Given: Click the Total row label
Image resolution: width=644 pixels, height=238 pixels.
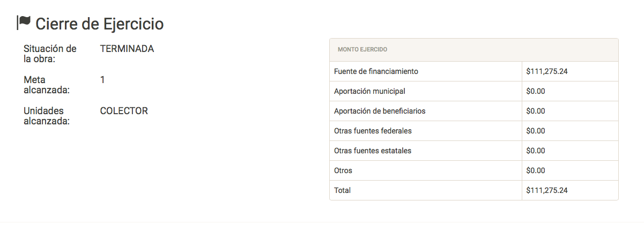Looking at the screenshot, I should 342,190.
